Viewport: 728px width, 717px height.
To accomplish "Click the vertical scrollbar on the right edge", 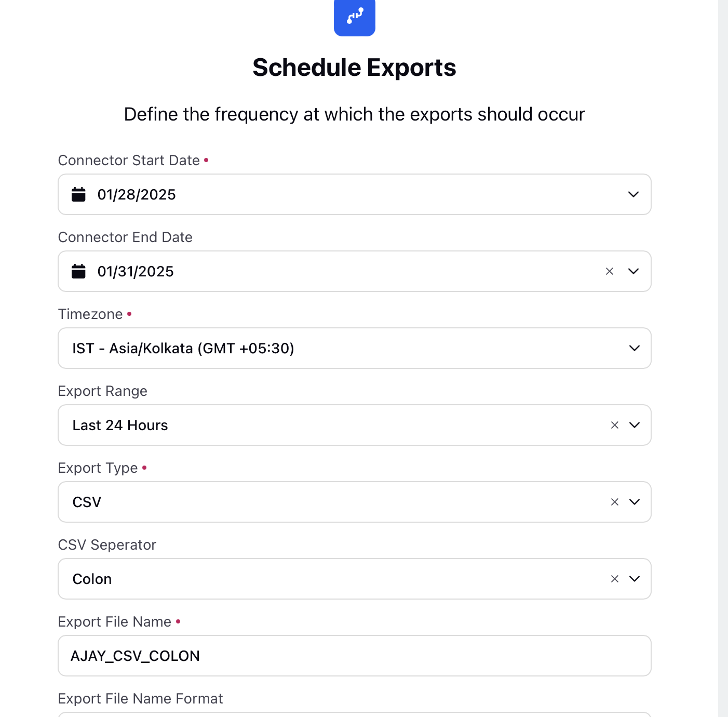I will point(723,358).
